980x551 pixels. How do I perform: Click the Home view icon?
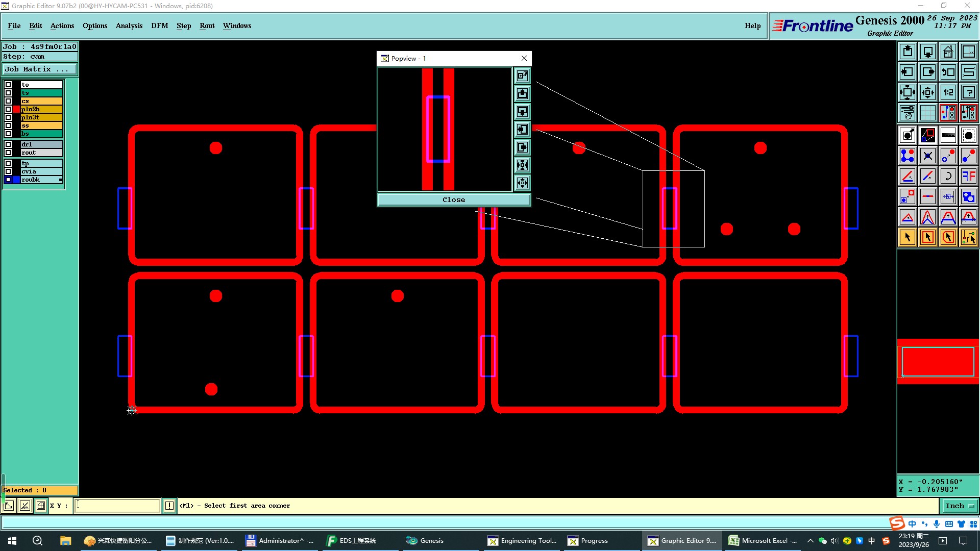coord(948,52)
